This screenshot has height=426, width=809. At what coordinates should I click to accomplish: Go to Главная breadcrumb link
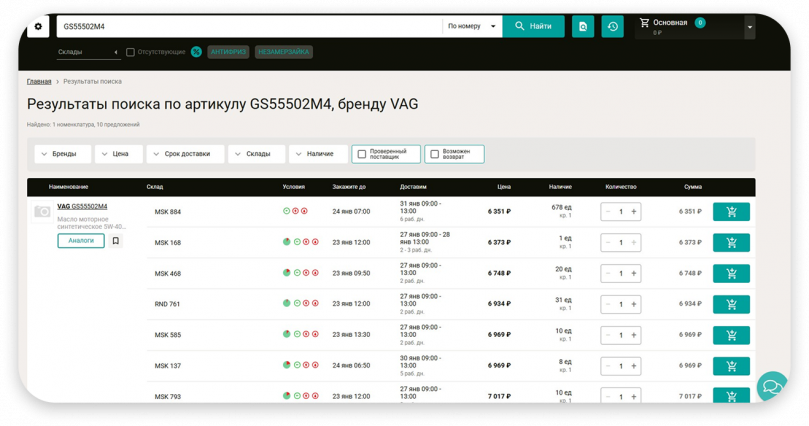39,81
